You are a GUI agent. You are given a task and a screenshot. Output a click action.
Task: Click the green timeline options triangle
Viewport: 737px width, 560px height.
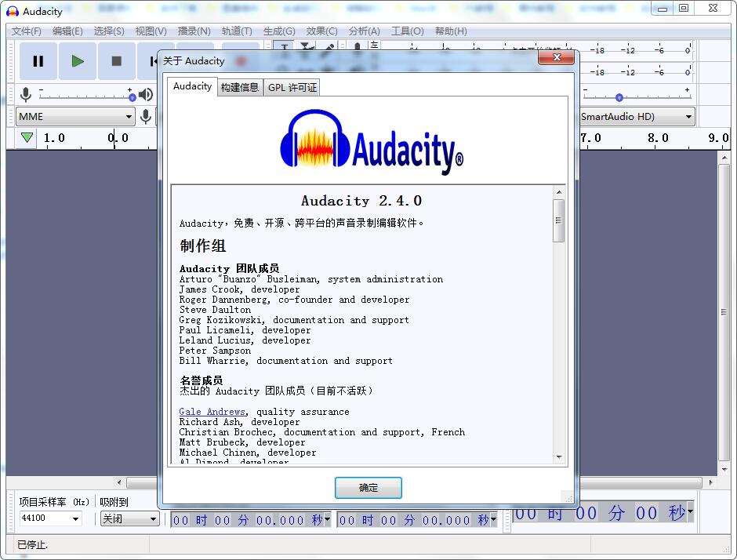tap(27, 138)
